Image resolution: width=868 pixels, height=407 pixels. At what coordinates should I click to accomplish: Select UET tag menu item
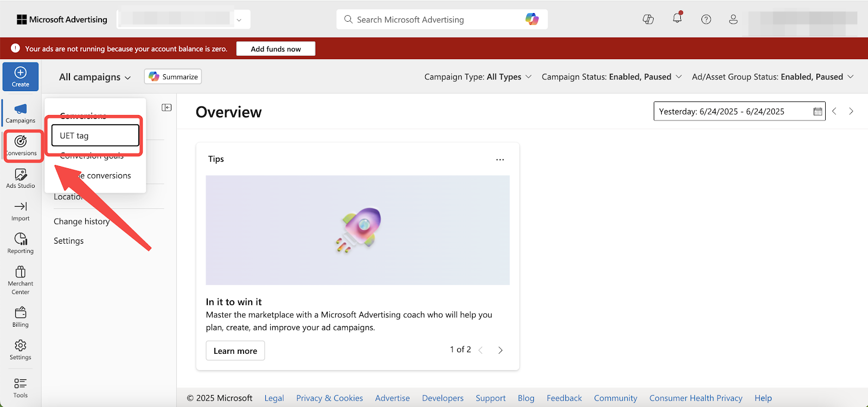point(95,136)
